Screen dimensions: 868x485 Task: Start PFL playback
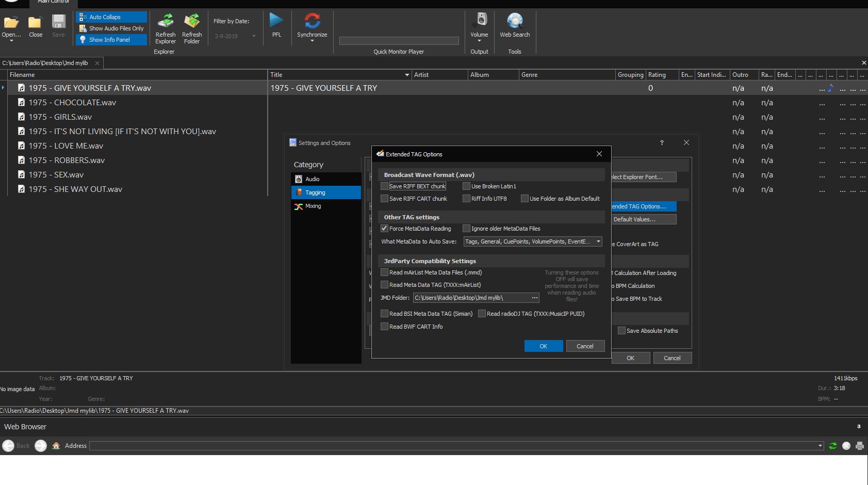tap(276, 21)
